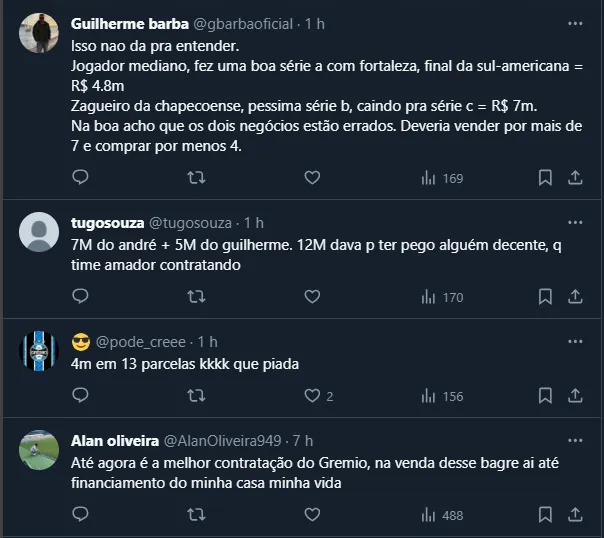View analytics showing 169 views
Screen dimensions: 604x538
[441, 178]
